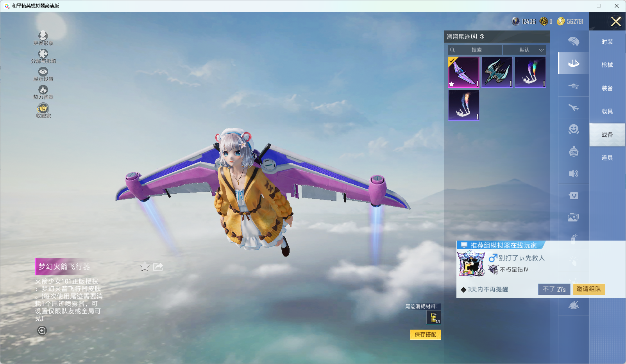Click the magnifier zoom-in icon
Image resolution: width=626 pixels, height=364 pixels.
42,330
